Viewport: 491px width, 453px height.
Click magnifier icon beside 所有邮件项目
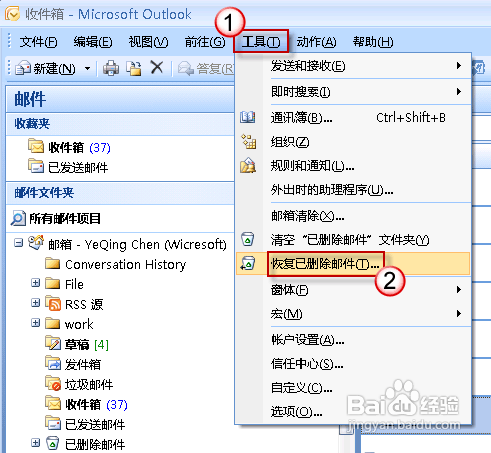click(18, 218)
